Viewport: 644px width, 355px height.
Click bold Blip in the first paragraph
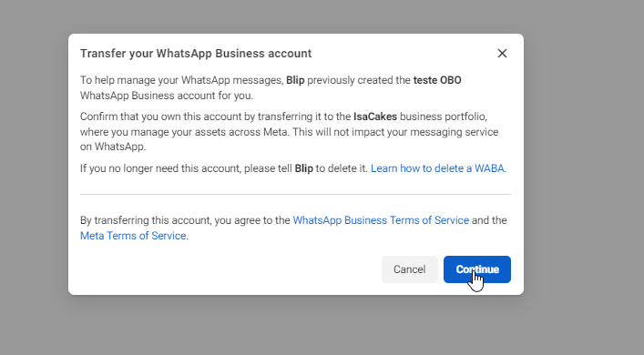click(x=295, y=80)
